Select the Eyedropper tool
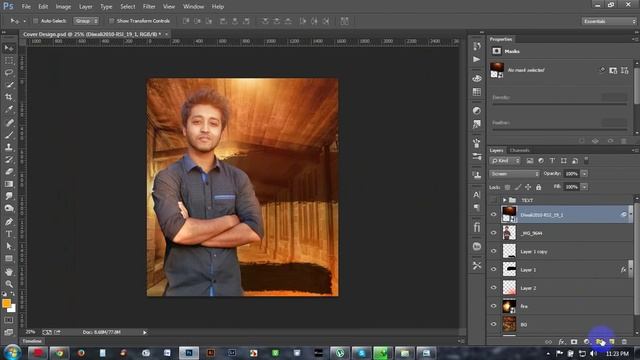 pyautogui.click(x=9, y=109)
